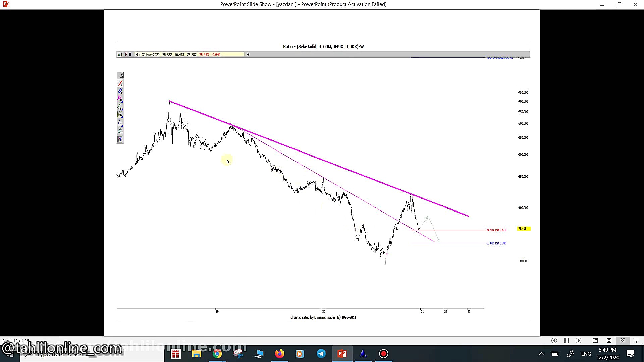The height and width of the screenshot is (362, 644).
Task: Switch to Slide Sorter view
Action: (609, 341)
